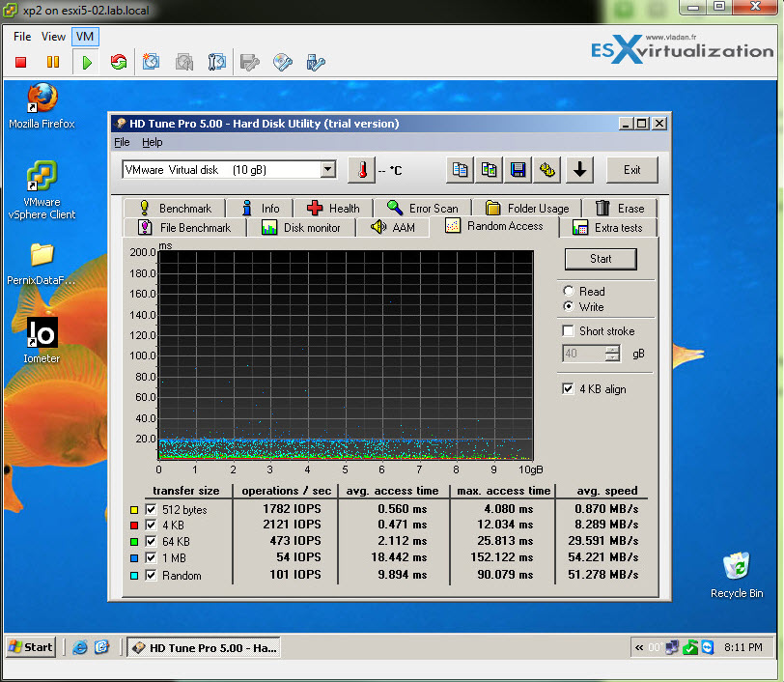Screen dimensions: 784x682
Task: Click the network computers tray icon
Action: point(672,647)
